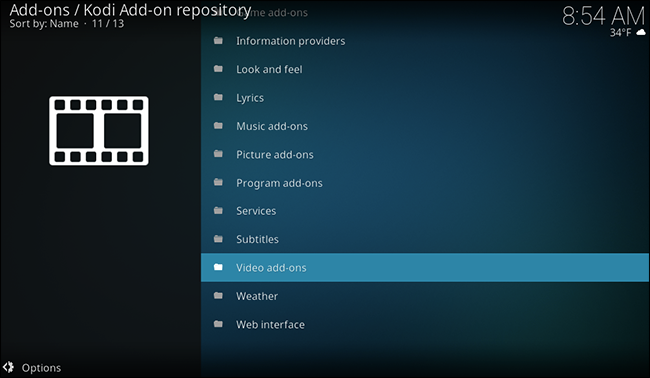650x378 pixels.
Task: Open the Options gear icon
Action: click(x=8, y=367)
